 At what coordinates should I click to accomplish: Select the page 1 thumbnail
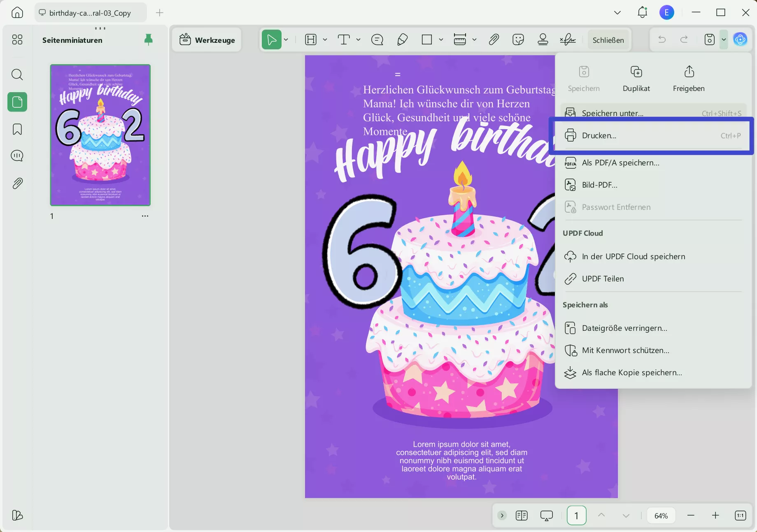100,135
